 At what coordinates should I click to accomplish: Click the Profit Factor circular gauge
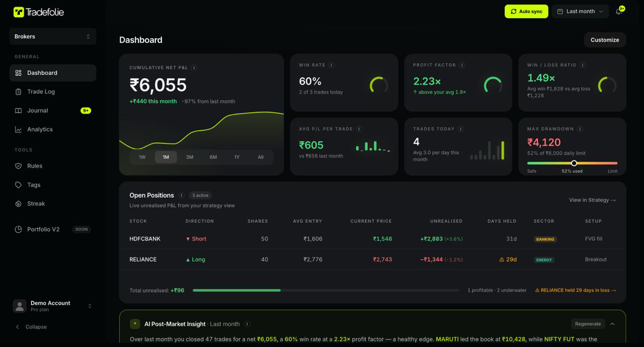click(x=493, y=85)
